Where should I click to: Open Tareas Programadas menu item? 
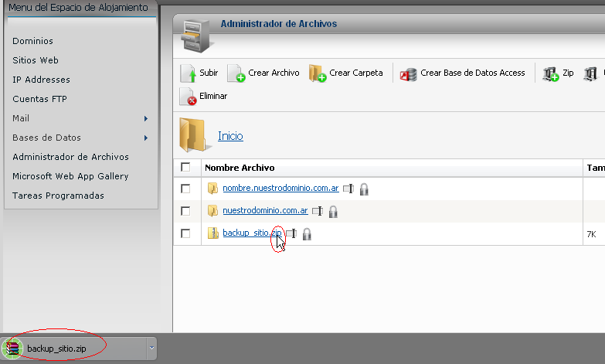(x=58, y=196)
